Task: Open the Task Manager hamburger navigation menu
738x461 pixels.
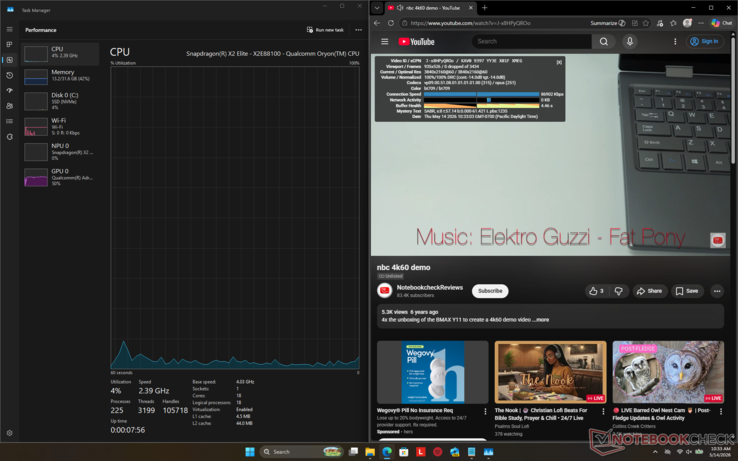Action: [9, 29]
